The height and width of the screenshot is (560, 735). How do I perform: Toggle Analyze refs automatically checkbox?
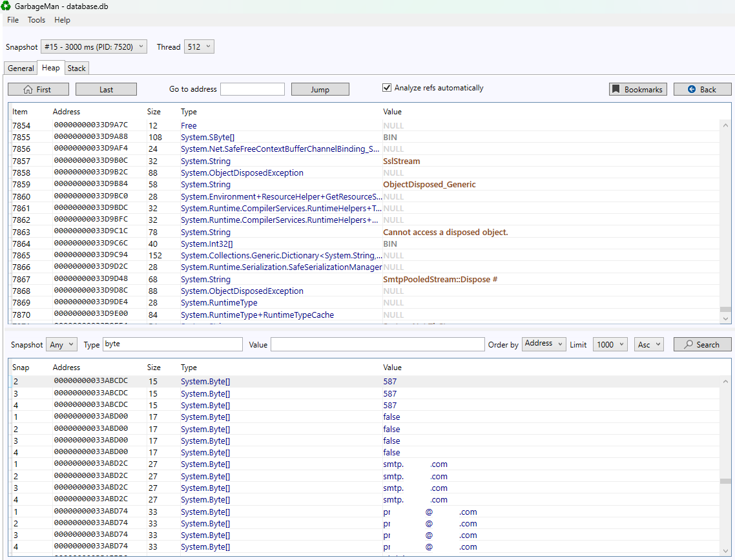[x=387, y=88]
